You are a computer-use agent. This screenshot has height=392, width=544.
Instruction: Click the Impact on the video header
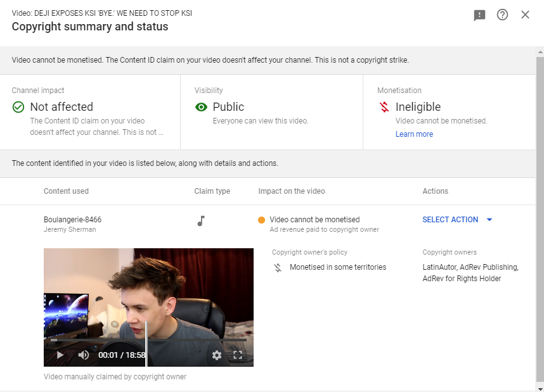pyautogui.click(x=292, y=191)
